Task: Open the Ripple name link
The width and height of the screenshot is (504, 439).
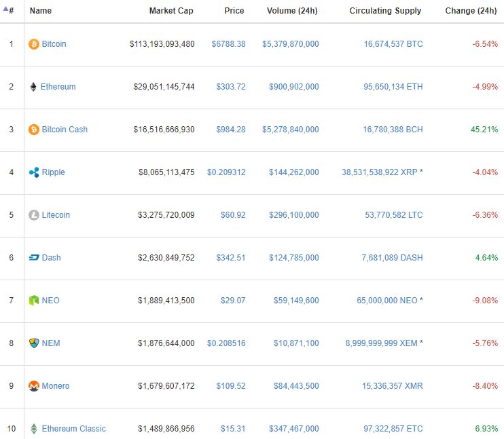Action: coord(54,172)
